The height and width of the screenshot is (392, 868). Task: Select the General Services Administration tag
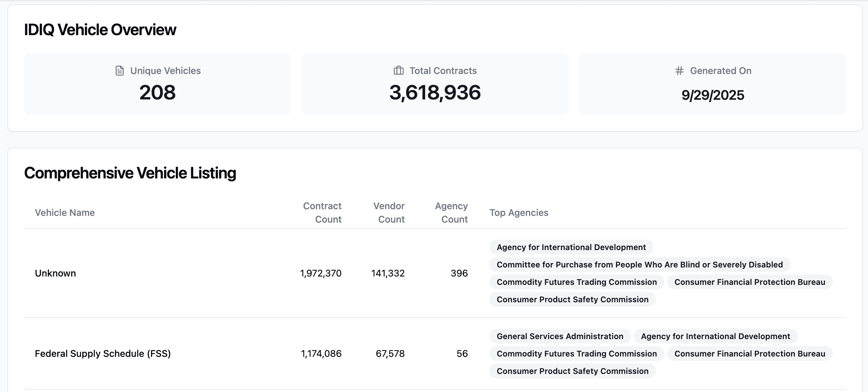(560, 336)
